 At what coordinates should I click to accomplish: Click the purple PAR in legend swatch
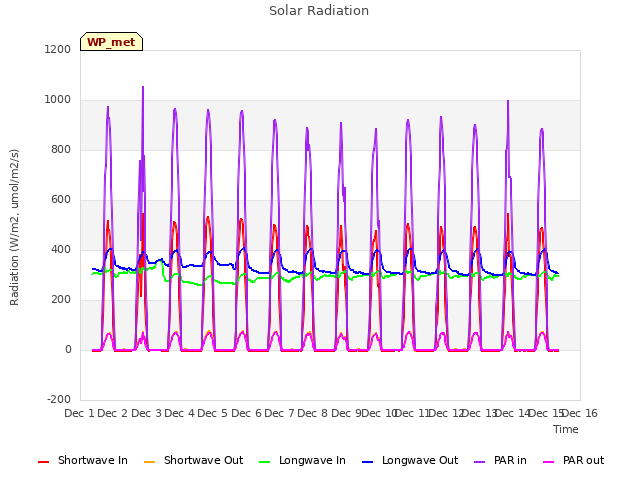(x=480, y=462)
